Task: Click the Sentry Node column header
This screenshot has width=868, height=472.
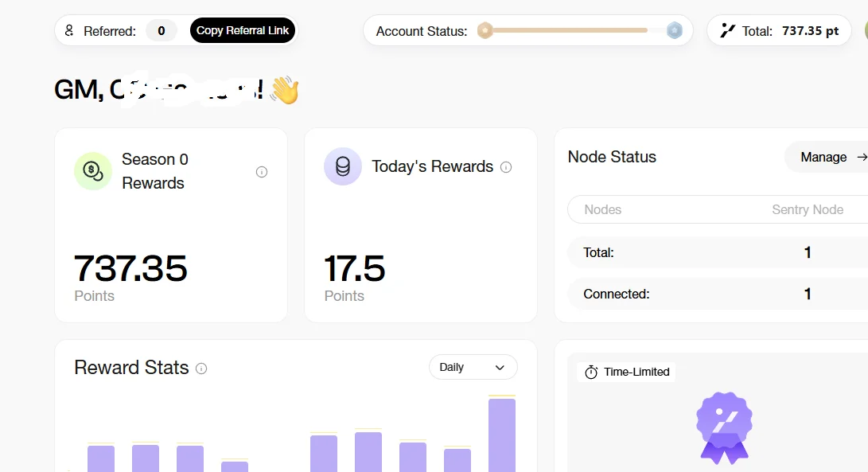Action: click(808, 209)
